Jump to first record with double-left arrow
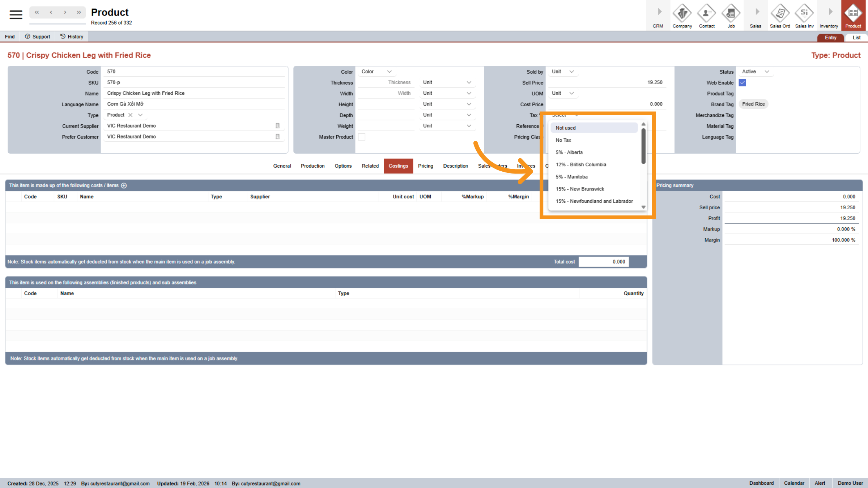 pos(37,12)
